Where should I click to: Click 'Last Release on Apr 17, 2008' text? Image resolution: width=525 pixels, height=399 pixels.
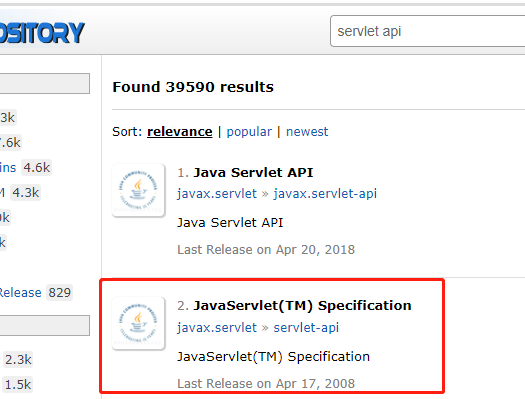pyautogui.click(x=266, y=384)
